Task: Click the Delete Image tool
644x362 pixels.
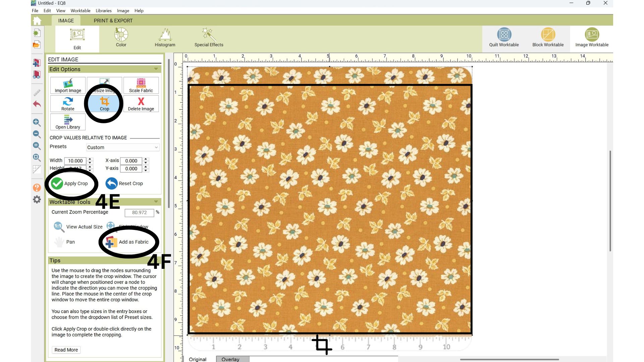Action: (x=141, y=104)
